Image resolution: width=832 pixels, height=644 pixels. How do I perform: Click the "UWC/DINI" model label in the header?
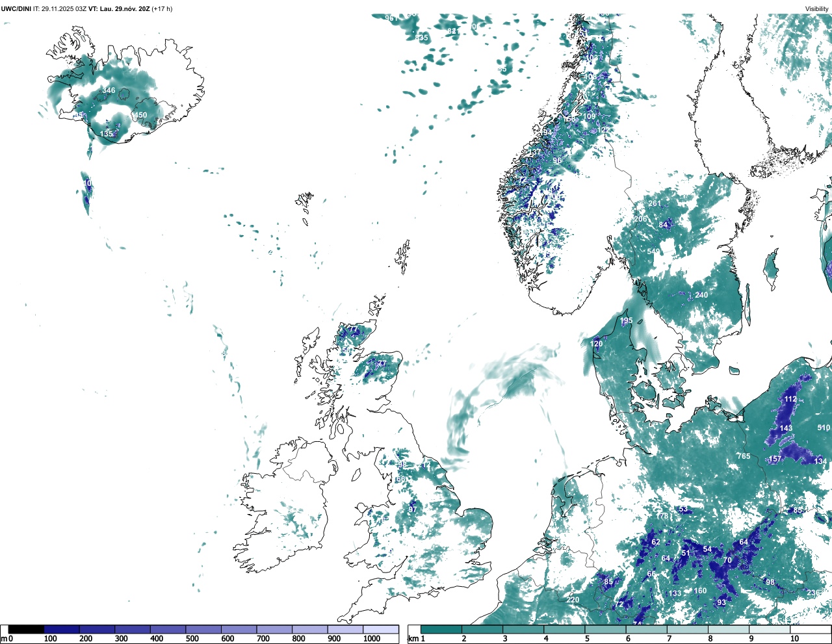tap(16, 8)
